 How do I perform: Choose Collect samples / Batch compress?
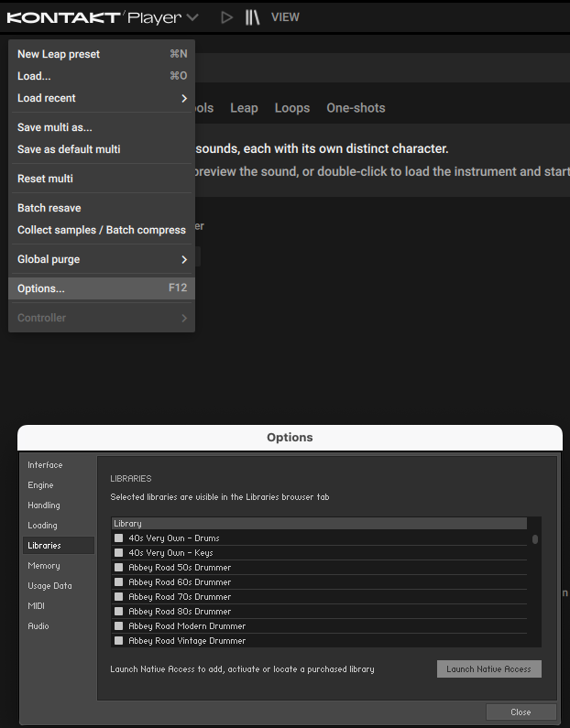[102, 230]
